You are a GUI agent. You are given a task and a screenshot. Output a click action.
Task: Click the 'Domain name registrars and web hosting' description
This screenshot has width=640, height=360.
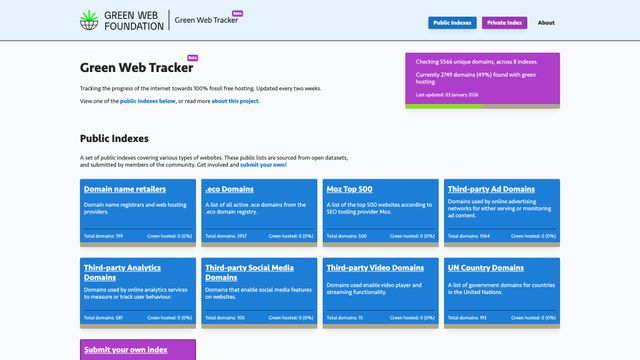pyautogui.click(x=135, y=208)
